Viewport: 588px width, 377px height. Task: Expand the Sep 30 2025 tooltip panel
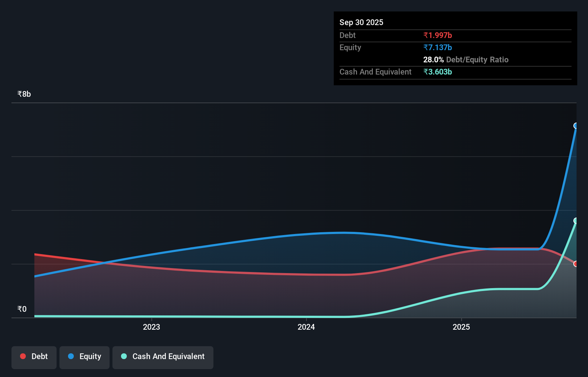361,22
